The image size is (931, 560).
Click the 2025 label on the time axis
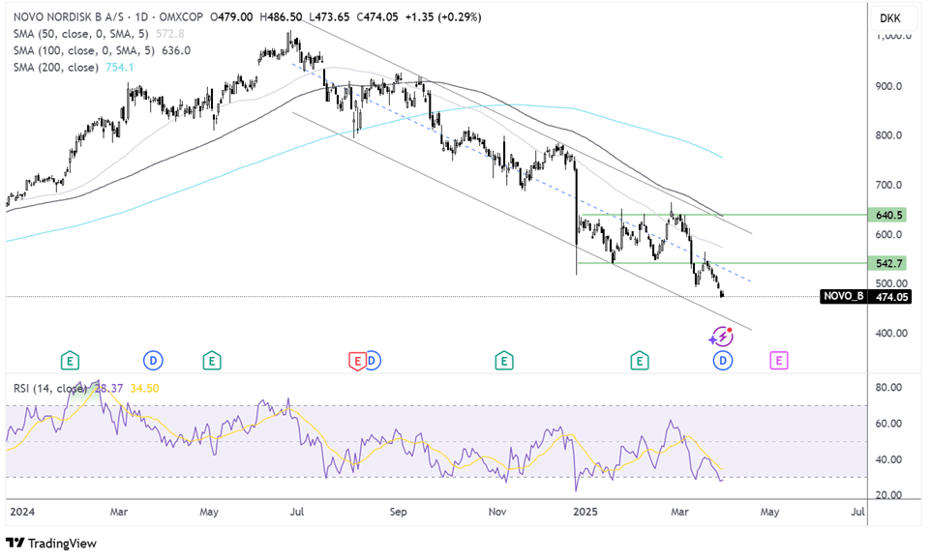[585, 512]
